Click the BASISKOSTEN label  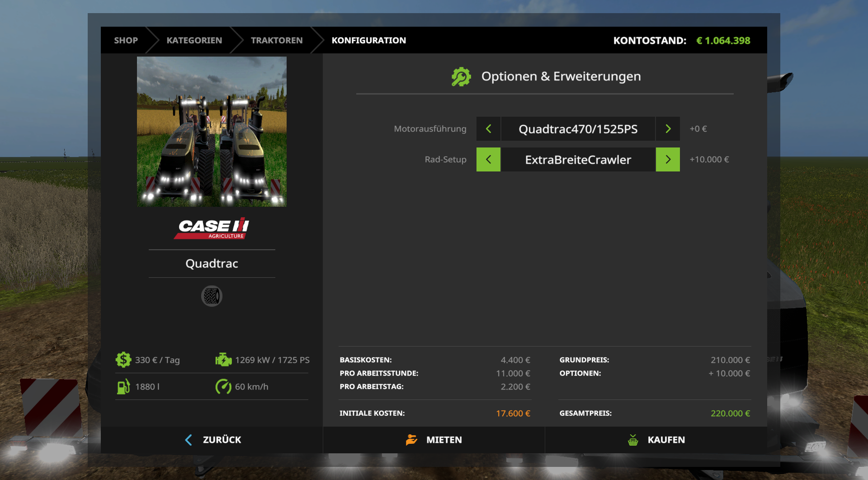[366, 360]
